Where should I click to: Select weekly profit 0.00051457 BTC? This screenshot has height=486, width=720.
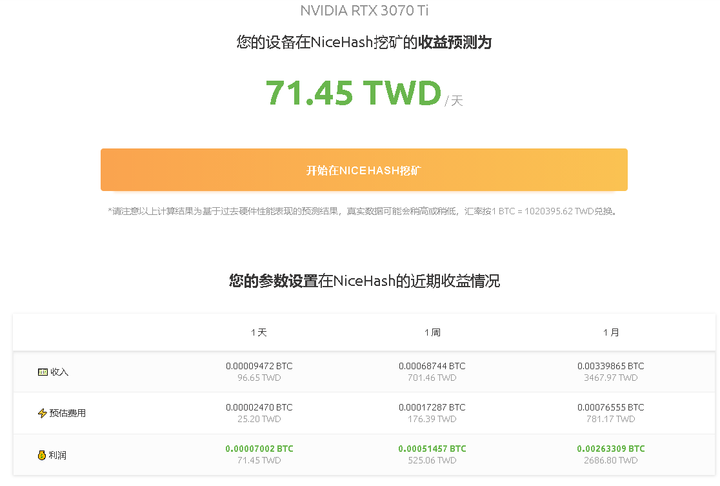pyautogui.click(x=432, y=449)
